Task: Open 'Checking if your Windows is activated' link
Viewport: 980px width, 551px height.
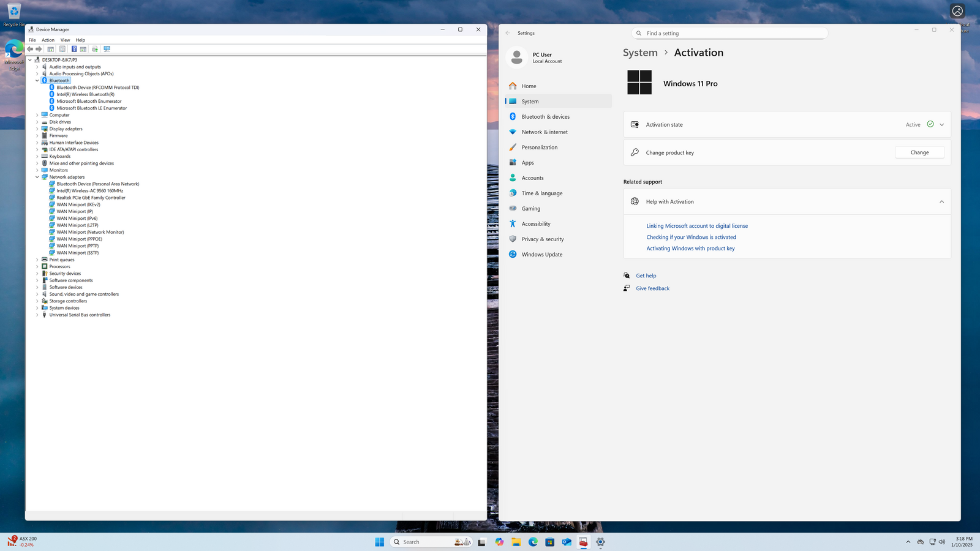Action: pos(691,238)
